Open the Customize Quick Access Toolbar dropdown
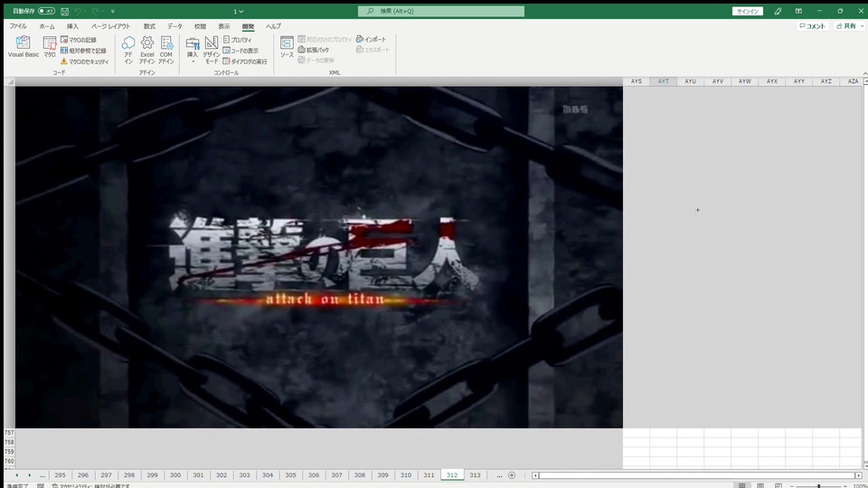 coord(112,11)
